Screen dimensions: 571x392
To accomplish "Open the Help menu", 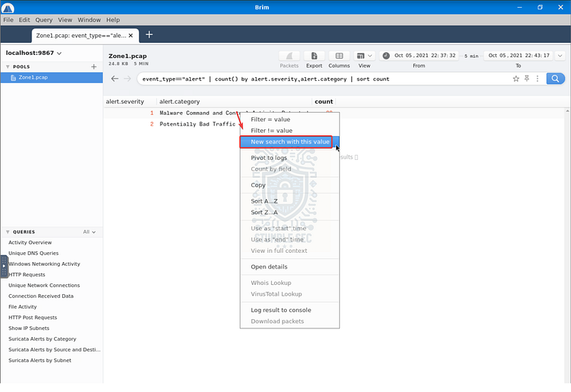I will click(x=113, y=20).
